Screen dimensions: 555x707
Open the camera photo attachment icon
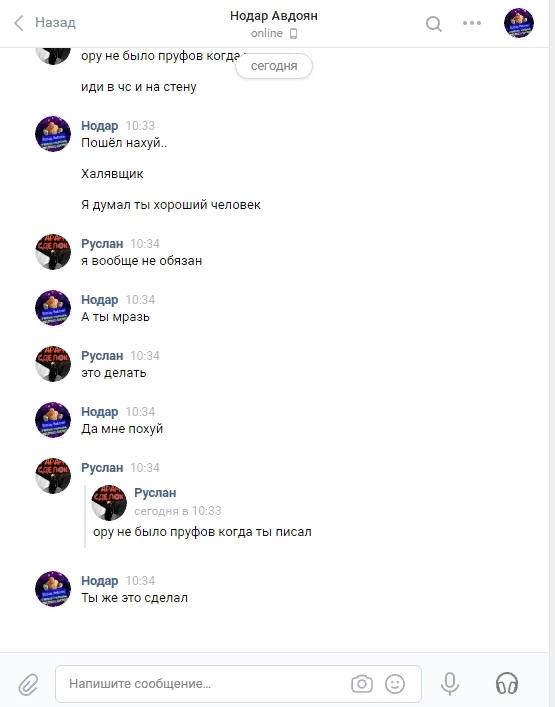362,684
